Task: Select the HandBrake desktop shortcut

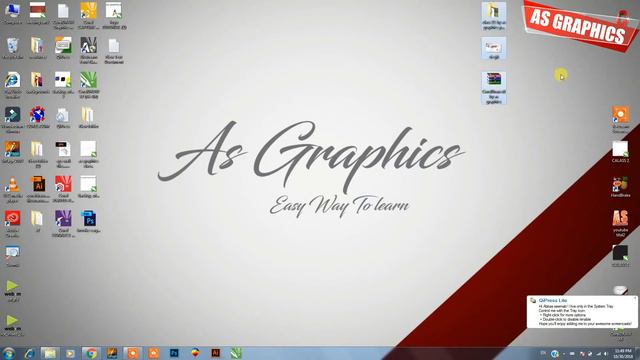Action: pos(620,187)
